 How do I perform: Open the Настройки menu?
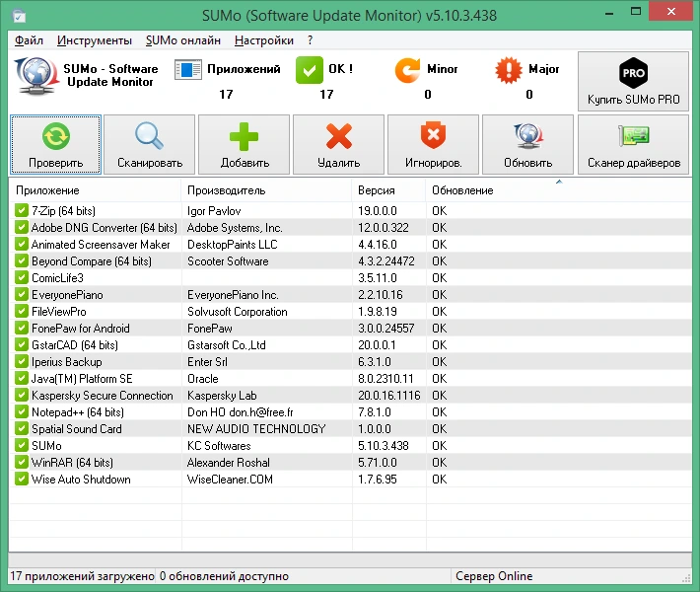(264, 40)
